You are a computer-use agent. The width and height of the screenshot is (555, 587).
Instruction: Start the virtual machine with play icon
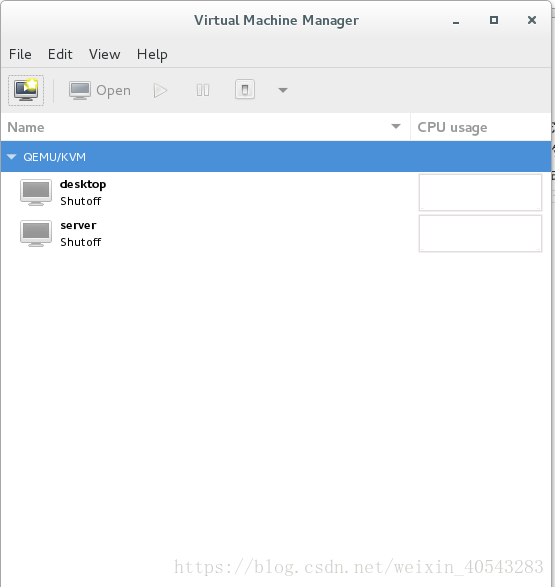point(161,90)
